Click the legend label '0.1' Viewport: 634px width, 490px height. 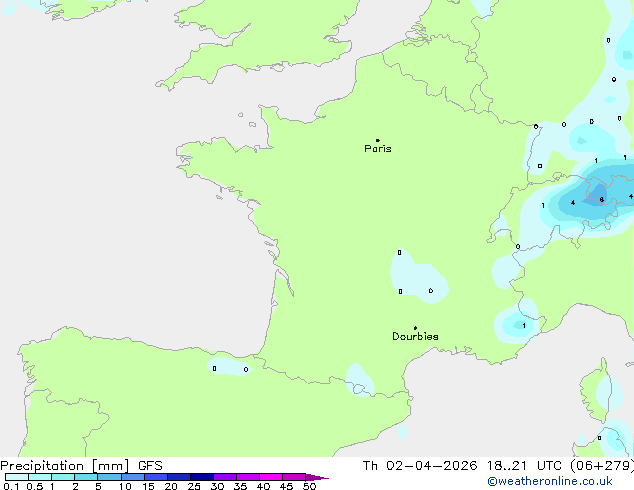click(x=11, y=486)
